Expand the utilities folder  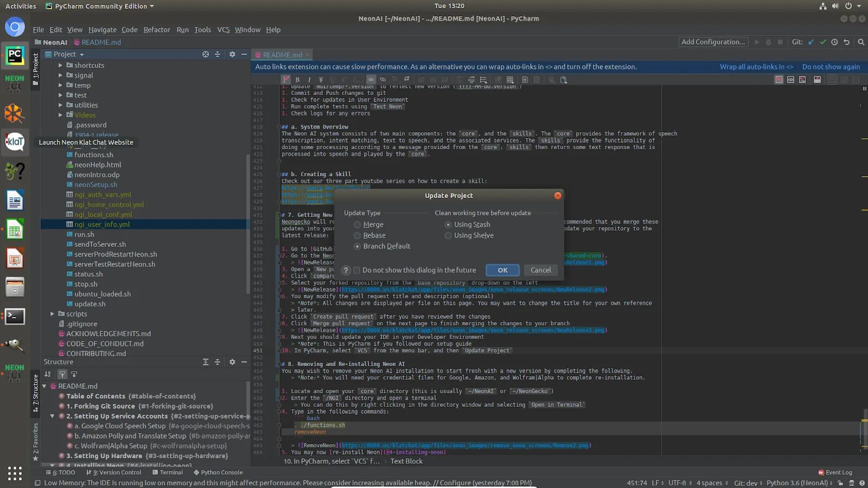[x=61, y=105]
